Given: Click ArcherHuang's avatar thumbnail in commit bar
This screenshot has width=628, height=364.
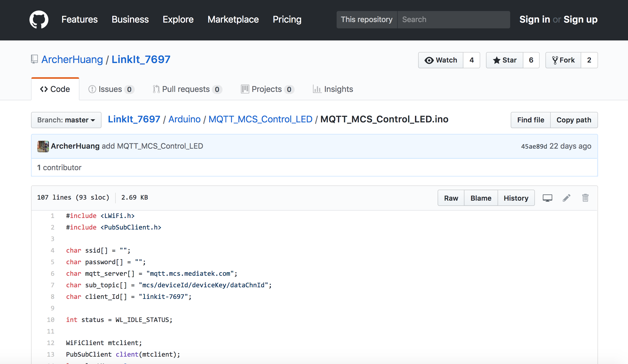Looking at the screenshot, I should point(43,146).
